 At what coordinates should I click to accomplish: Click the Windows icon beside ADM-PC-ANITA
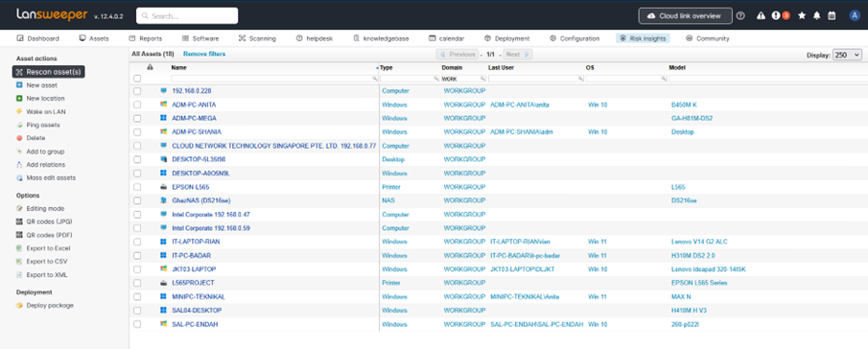[x=163, y=105]
